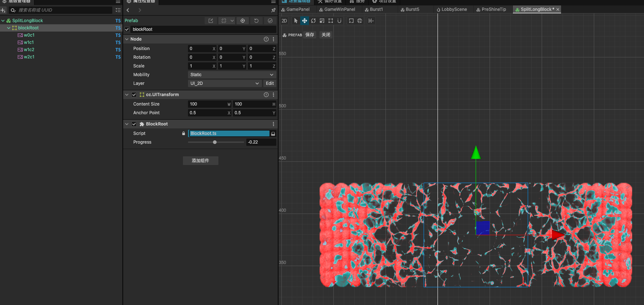Click the Progress slider handle
This screenshot has height=305, width=644.
tap(215, 142)
